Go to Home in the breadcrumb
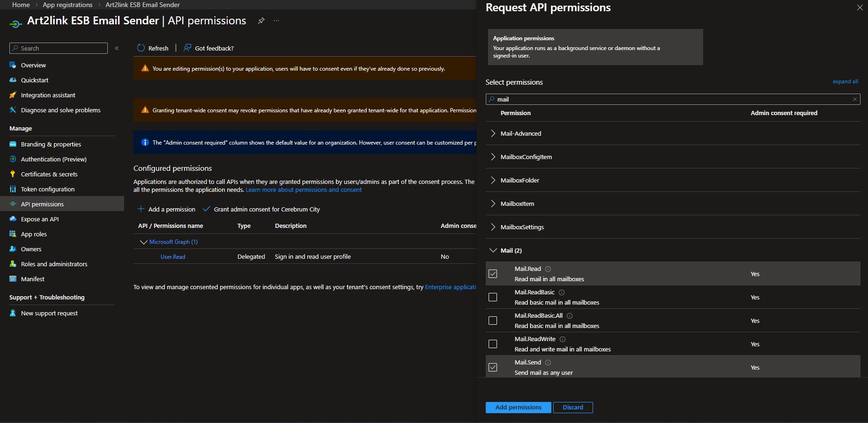 pos(21,5)
